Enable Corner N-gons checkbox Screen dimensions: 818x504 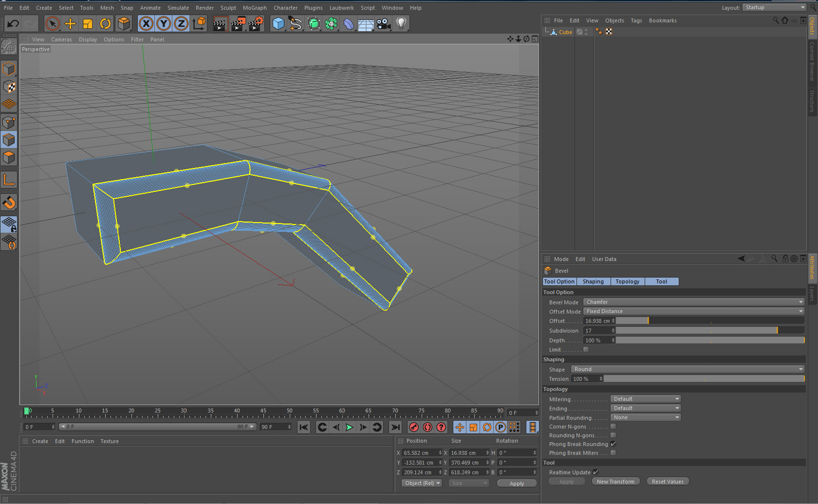tap(613, 426)
